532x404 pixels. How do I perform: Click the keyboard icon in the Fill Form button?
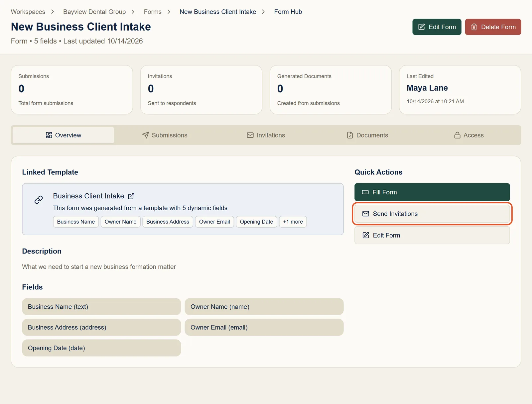pos(365,192)
